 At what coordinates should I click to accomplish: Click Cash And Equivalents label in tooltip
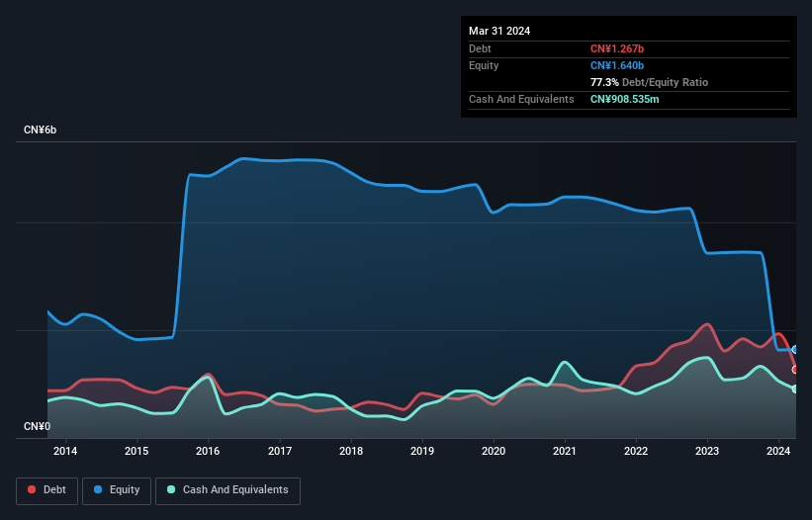521,99
